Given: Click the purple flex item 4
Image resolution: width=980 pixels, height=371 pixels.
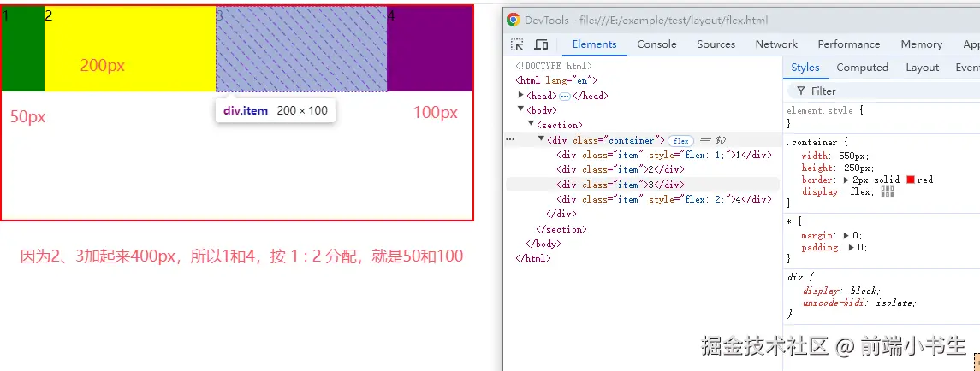Looking at the screenshot, I should [x=430, y=49].
